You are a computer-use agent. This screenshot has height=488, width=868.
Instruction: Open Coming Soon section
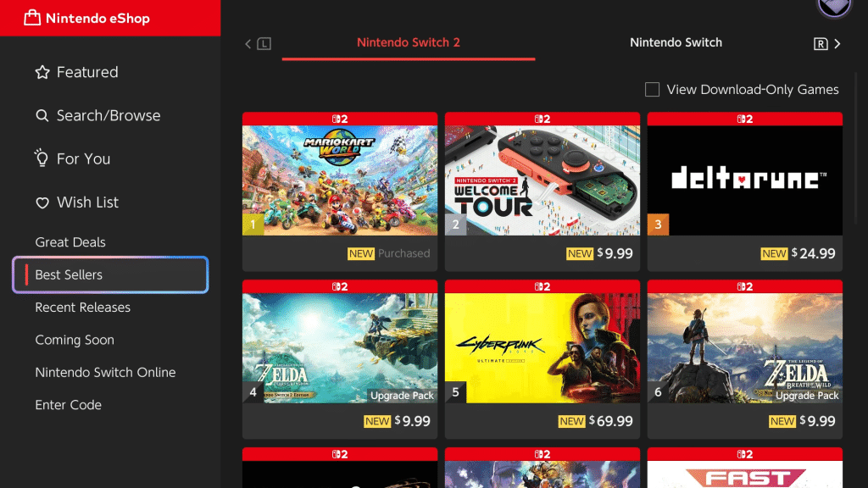point(75,340)
